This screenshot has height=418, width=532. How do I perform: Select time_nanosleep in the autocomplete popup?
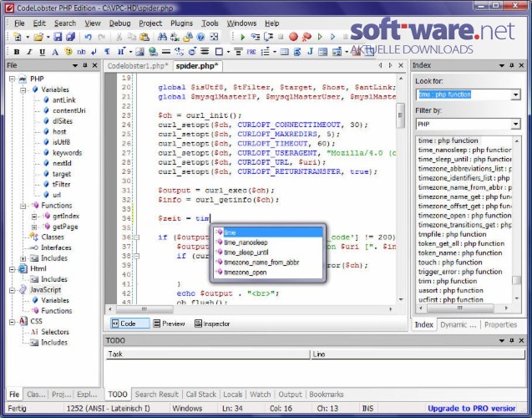[268, 242]
